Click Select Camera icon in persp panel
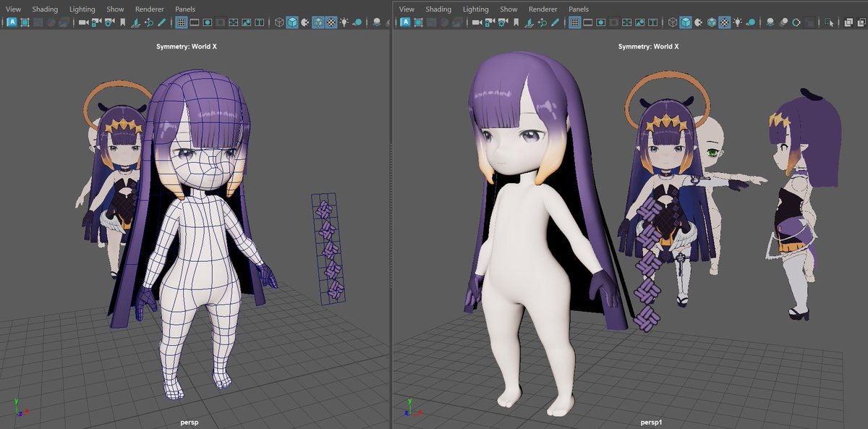The image size is (868, 429). (84, 22)
